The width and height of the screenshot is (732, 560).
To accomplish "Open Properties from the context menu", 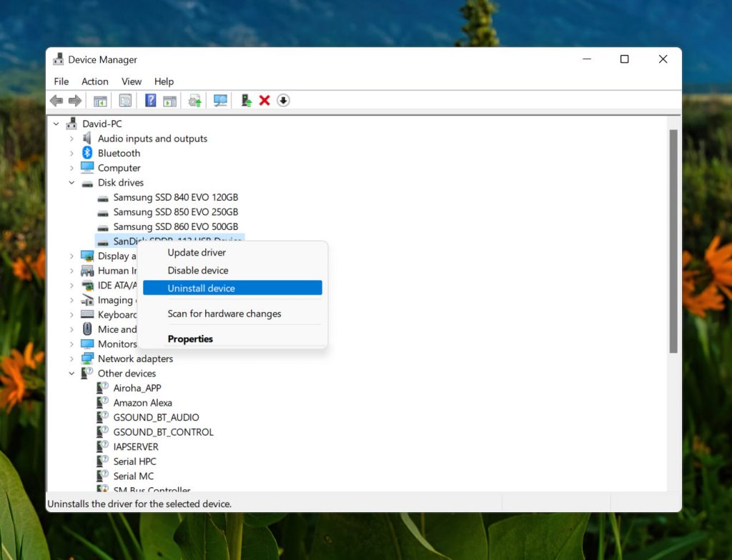I will [190, 339].
